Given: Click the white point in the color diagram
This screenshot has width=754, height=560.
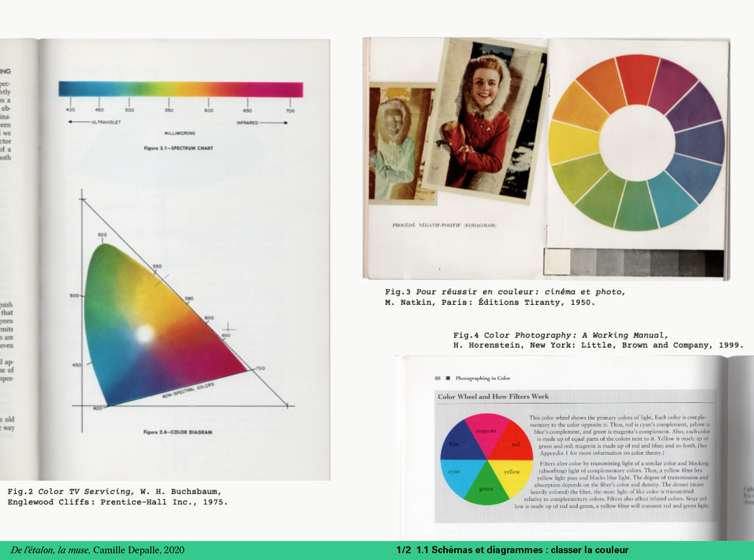Looking at the screenshot, I should (144, 334).
